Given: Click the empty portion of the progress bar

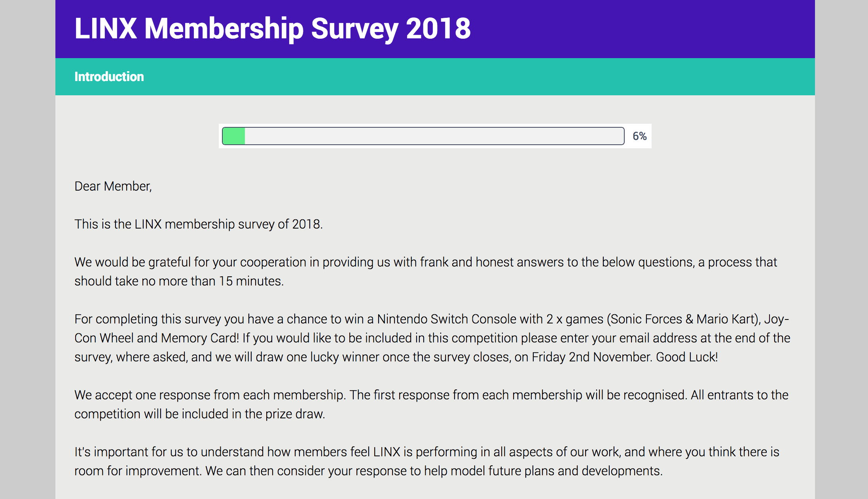Looking at the screenshot, I should 434,136.
